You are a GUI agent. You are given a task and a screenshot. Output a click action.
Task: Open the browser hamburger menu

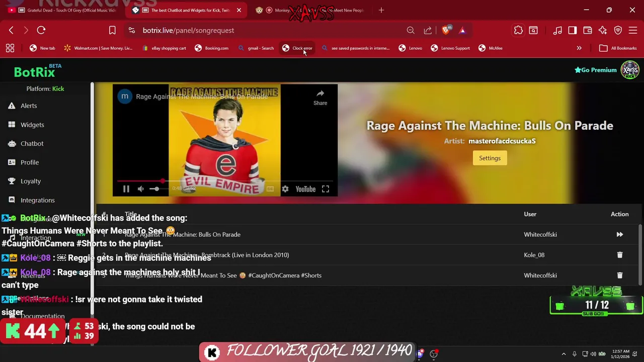tap(633, 30)
